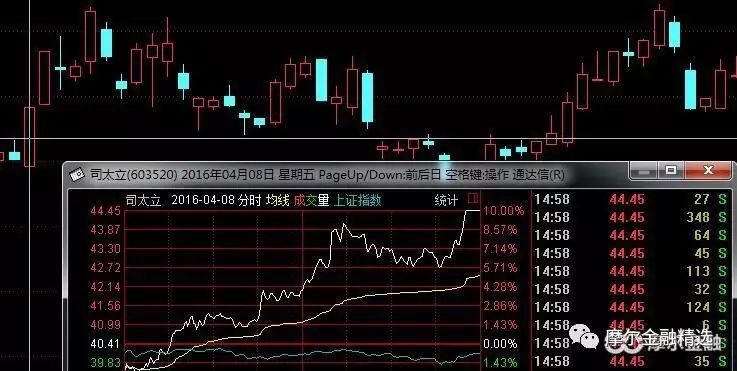Maximize the 司太立 intraday window

click(x=671, y=171)
